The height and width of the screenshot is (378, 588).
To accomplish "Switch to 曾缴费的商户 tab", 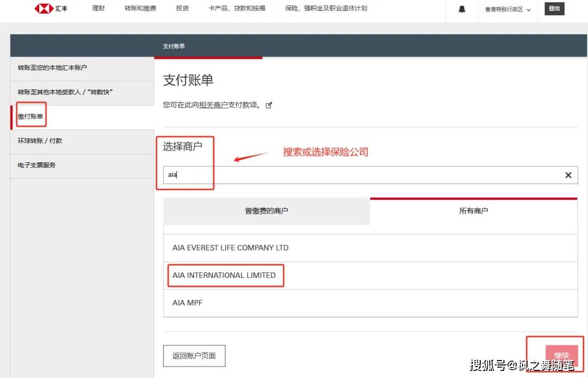I will coord(267,211).
